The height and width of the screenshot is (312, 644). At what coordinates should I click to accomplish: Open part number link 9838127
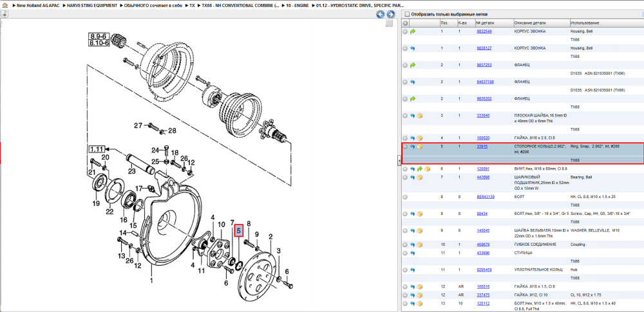point(484,48)
